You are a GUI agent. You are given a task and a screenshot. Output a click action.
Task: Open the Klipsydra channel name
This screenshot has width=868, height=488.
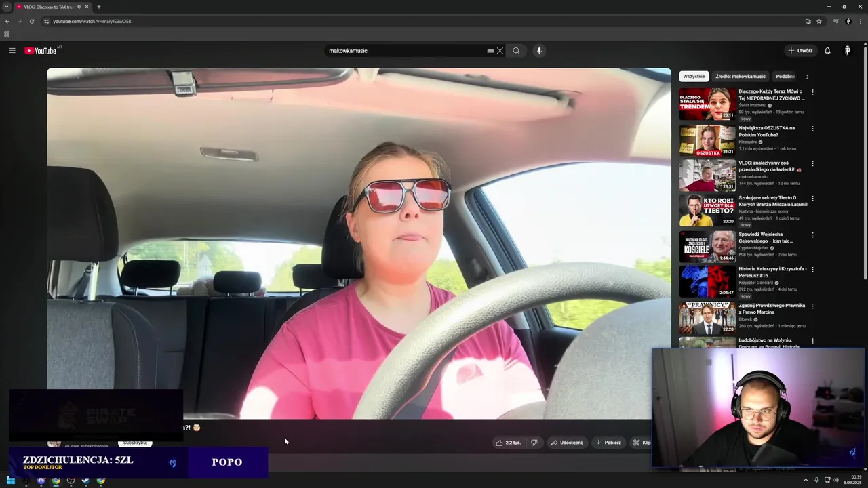point(747,142)
